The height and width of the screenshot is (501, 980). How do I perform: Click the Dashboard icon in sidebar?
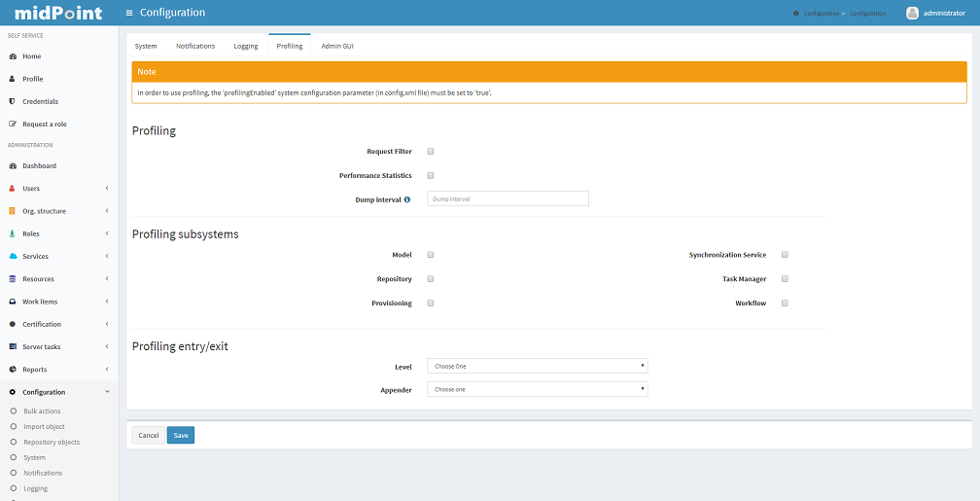pos(13,166)
